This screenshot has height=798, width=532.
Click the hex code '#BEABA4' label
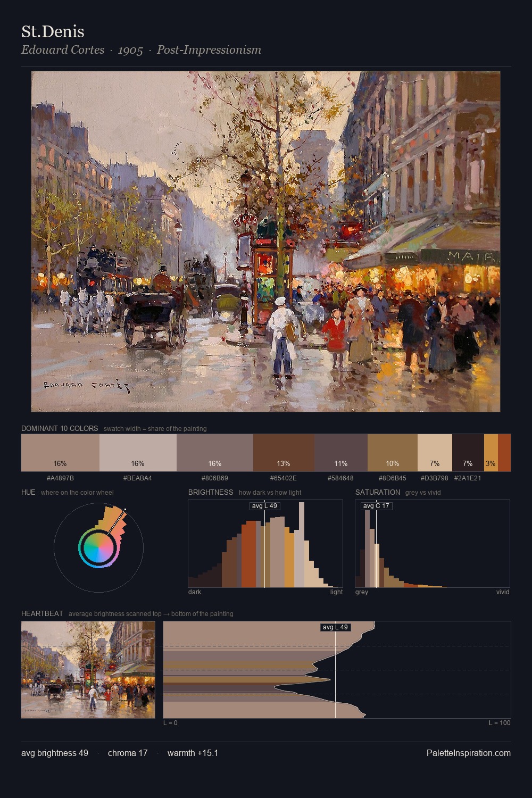tap(137, 478)
